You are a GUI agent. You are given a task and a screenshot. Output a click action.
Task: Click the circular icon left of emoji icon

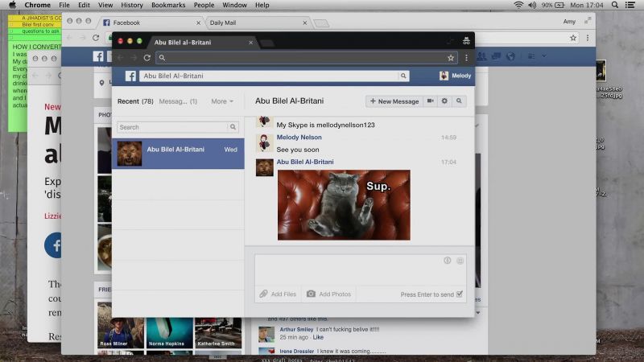[x=448, y=261]
